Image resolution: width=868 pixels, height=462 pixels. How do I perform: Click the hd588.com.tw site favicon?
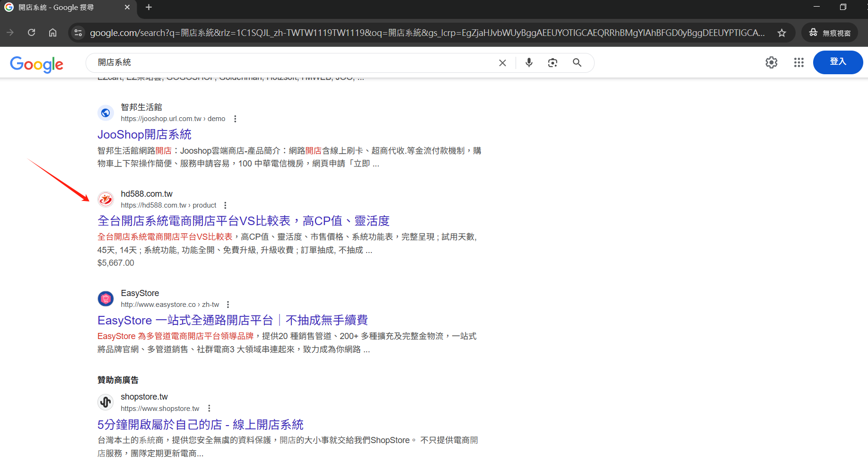coord(105,199)
